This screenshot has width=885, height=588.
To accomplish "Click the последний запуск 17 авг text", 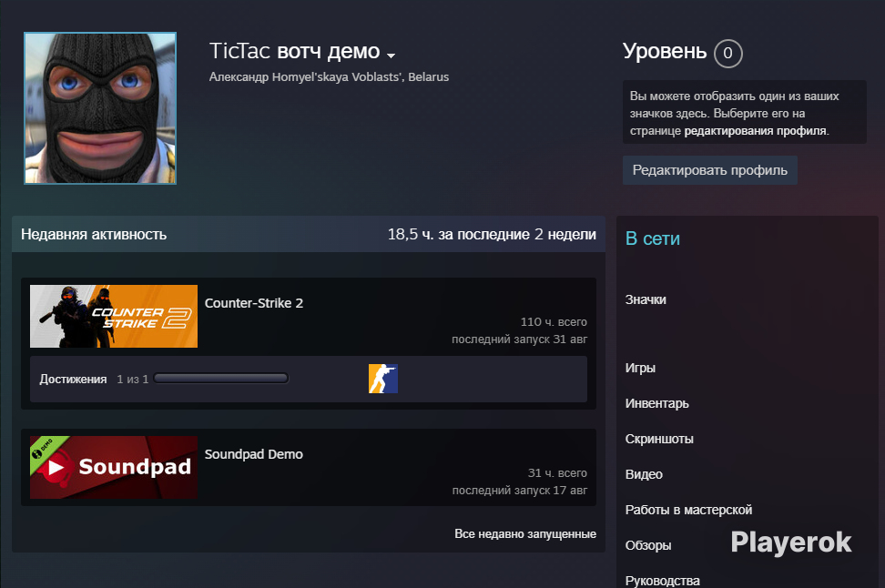I will (519, 491).
